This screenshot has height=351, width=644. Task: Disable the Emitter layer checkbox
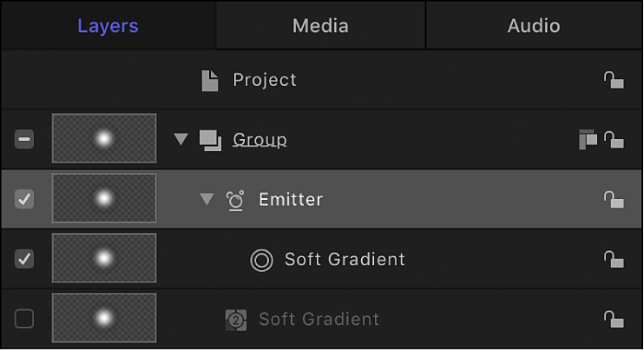[x=25, y=199]
